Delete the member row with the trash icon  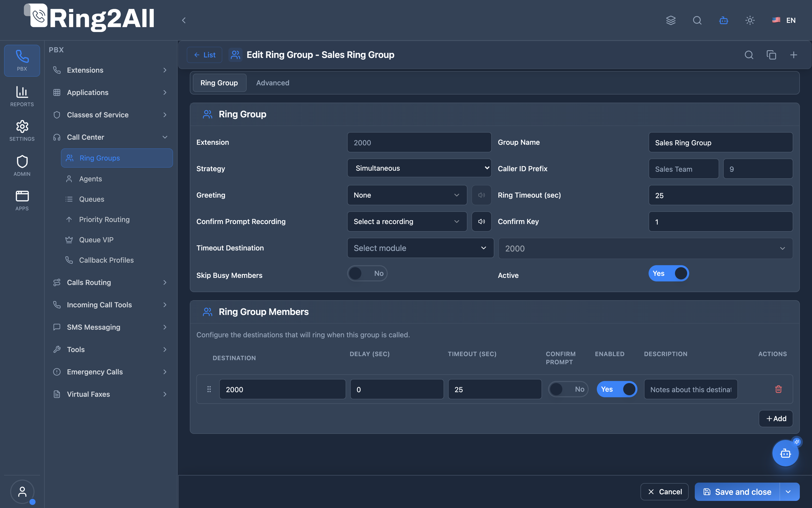tap(779, 389)
